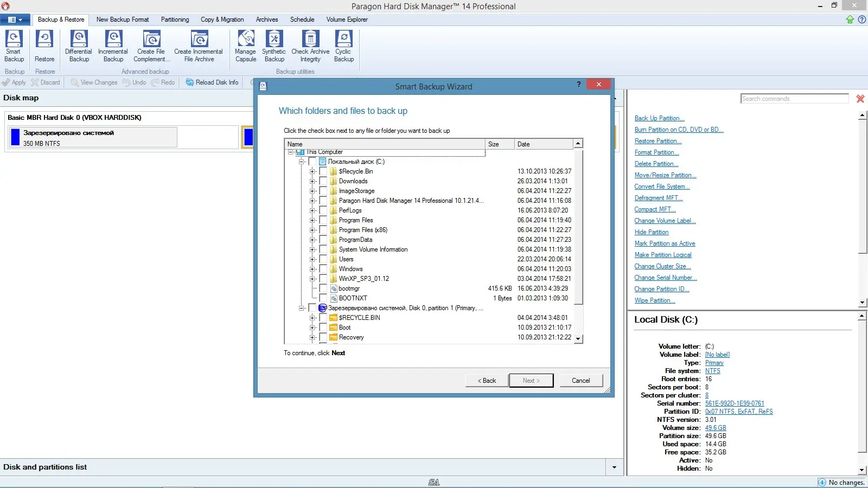
Task: Run Check Archive Integrity
Action: [310, 46]
